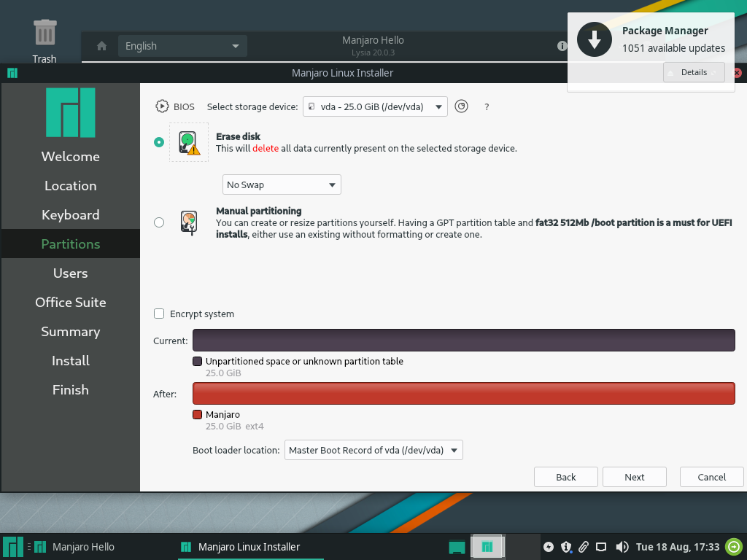
Task: Select the workspace switcher active pager
Action: tap(487, 547)
